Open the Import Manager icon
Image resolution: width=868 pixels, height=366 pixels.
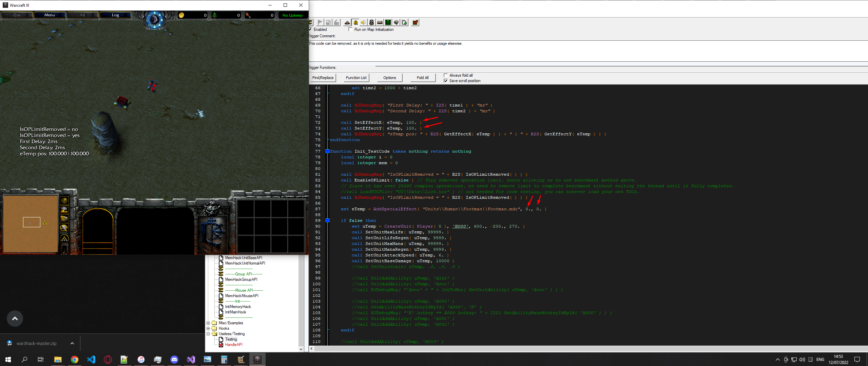click(x=404, y=23)
